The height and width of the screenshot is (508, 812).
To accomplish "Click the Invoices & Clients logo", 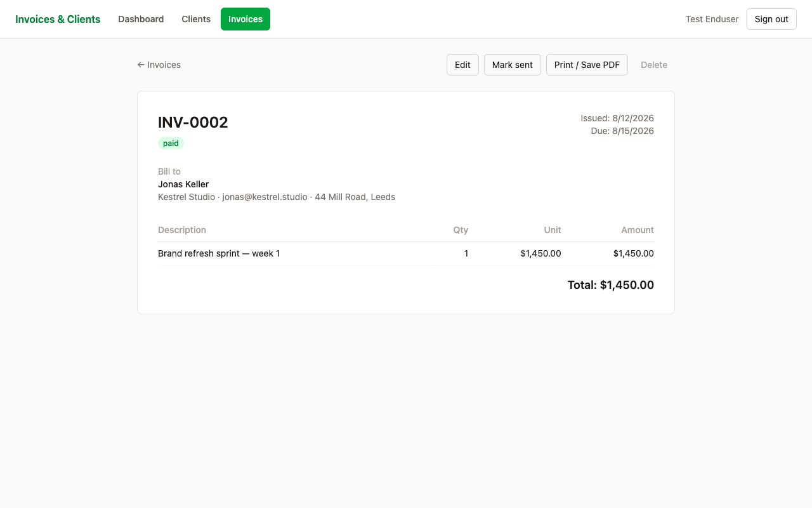I will click(x=58, y=19).
